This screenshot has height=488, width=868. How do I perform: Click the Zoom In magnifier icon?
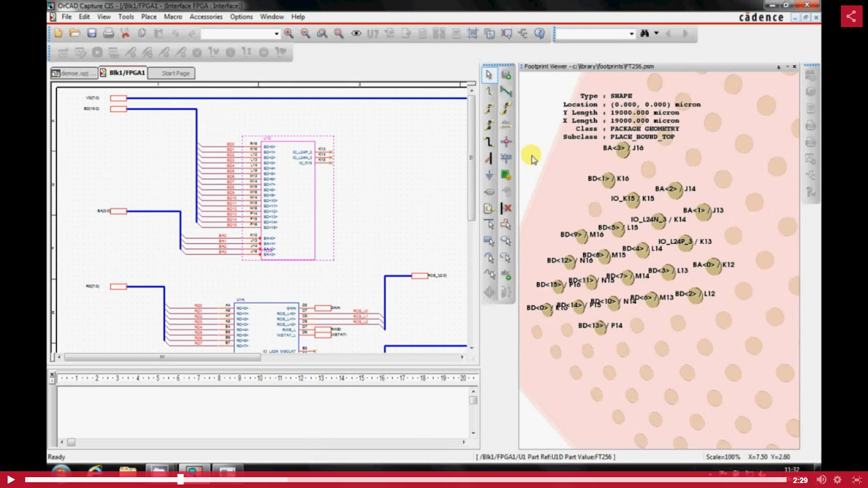click(289, 34)
